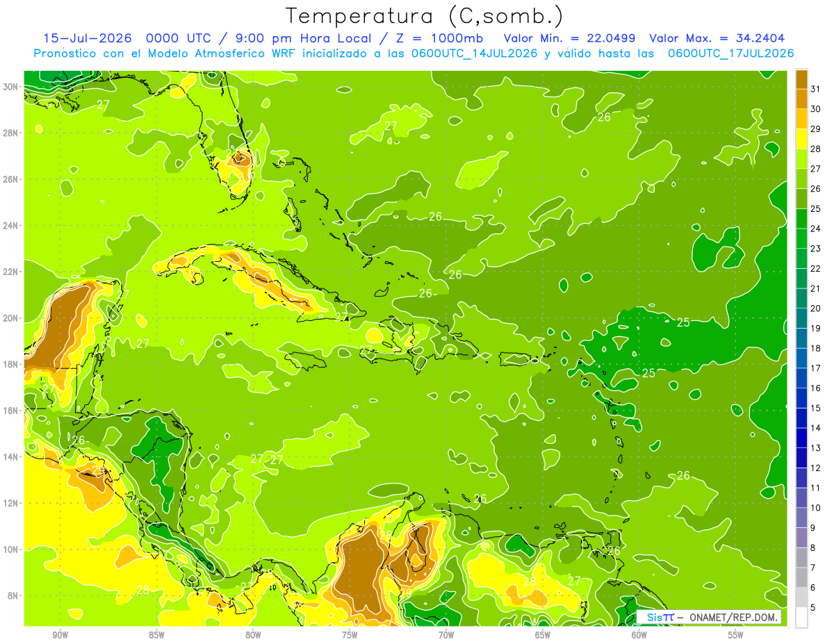
Task: Click the "14" color scale label
Action: point(816,428)
